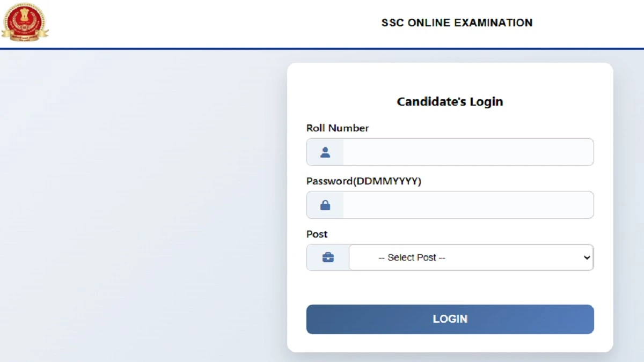Click inside the Roll Number input field
Image resolution: width=644 pixels, height=362 pixels.
pyautogui.click(x=467, y=152)
